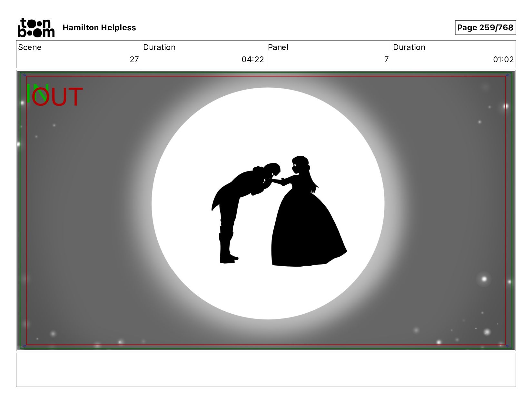Select the panel number 7
The height and width of the screenshot is (411, 532).
click(386, 59)
